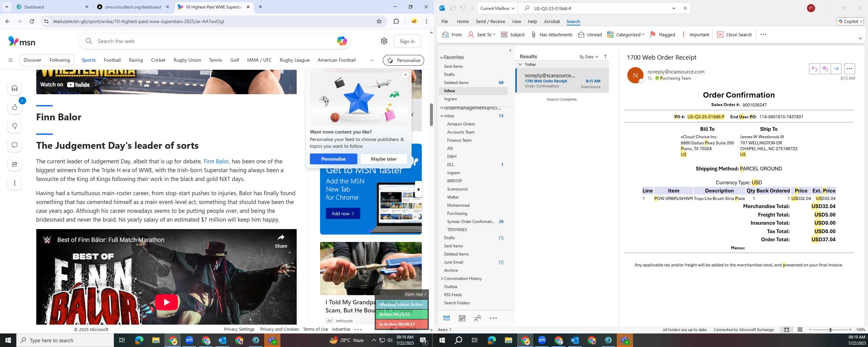Open the article comments icon
Screen dimensions: 868x347
[15, 145]
